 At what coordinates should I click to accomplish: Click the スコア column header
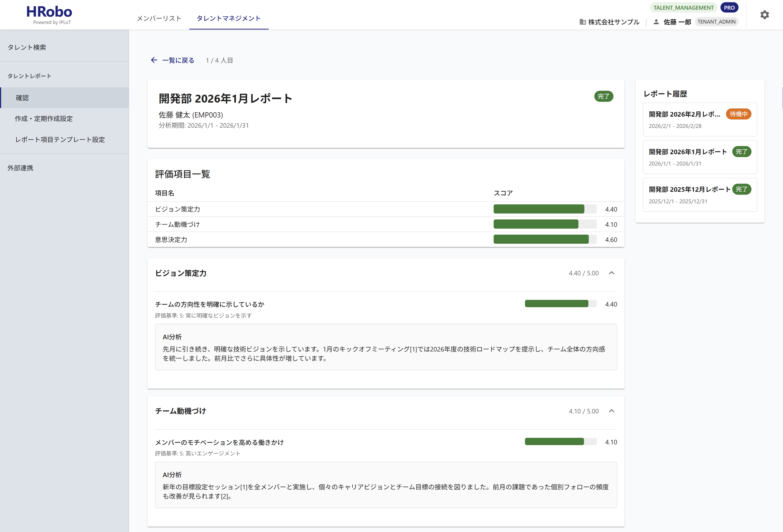tap(503, 193)
